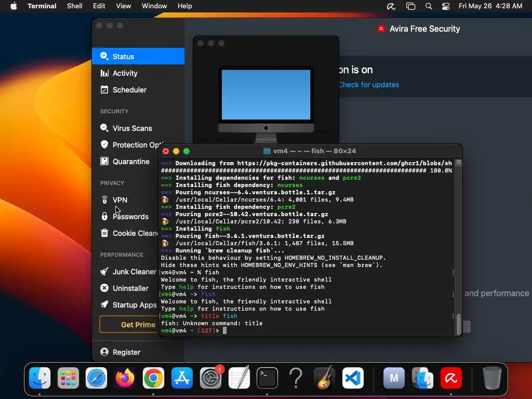Select Protection Options in Avira sidebar
The image size is (532, 399).
129,144
